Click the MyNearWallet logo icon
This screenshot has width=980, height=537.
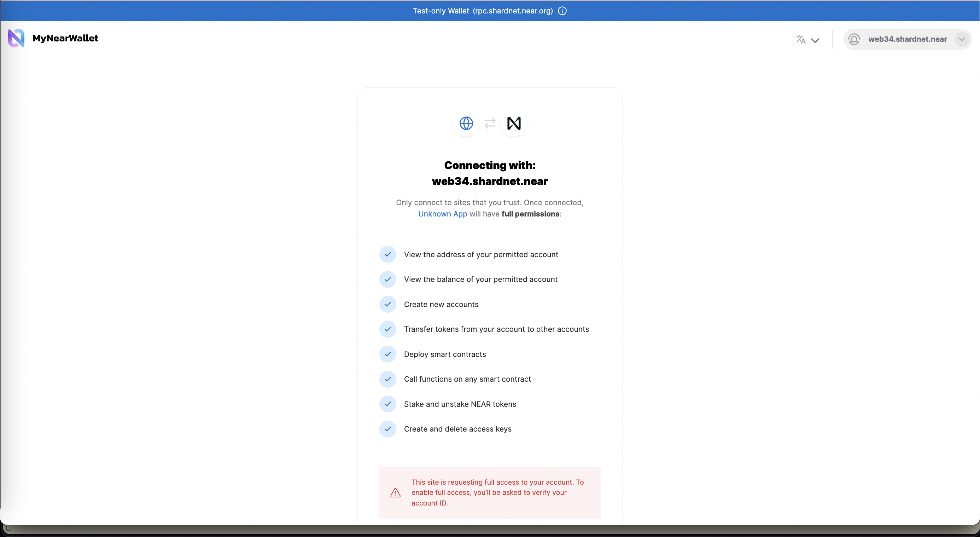pyautogui.click(x=16, y=38)
